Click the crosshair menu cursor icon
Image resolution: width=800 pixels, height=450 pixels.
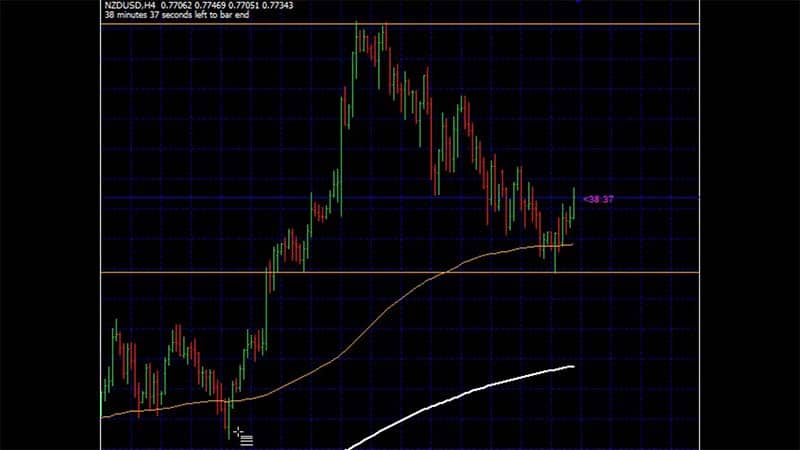click(x=242, y=435)
